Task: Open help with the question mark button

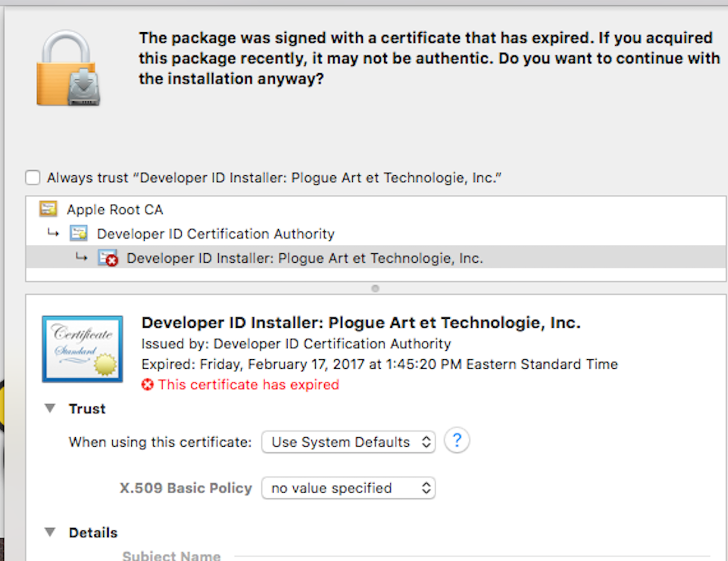Action: click(x=457, y=441)
